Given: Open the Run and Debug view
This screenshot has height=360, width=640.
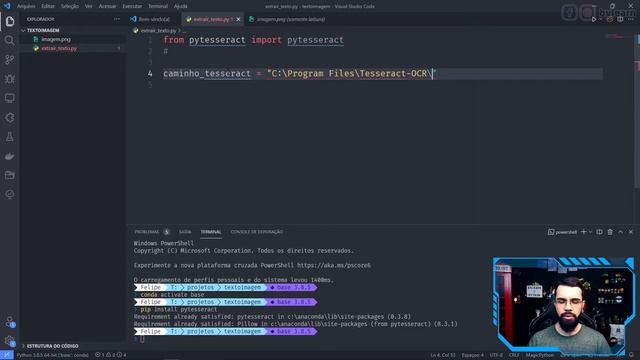Looking at the screenshot, I should pos(10,79).
